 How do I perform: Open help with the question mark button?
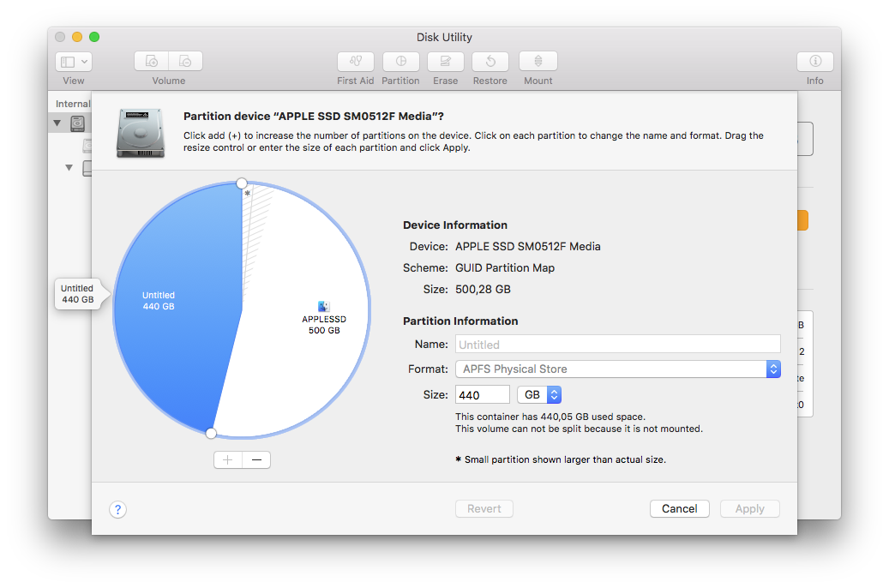pyautogui.click(x=118, y=509)
